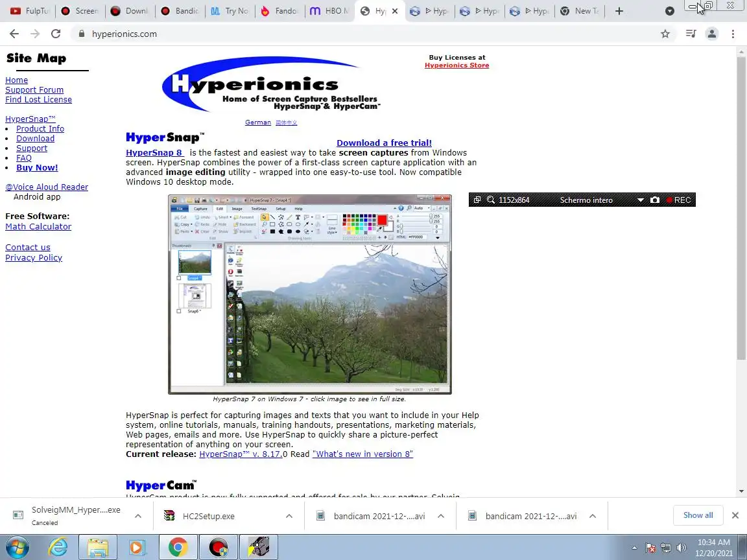Switch to the New Tab tab
The width and height of the screenshot is (747, 560).
tap(579, 11)
